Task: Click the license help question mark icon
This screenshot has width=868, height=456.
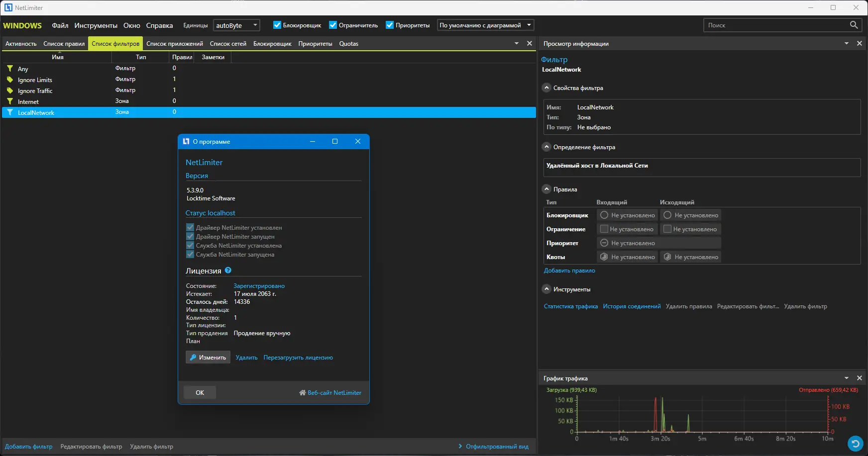Action: coord(228,271)
